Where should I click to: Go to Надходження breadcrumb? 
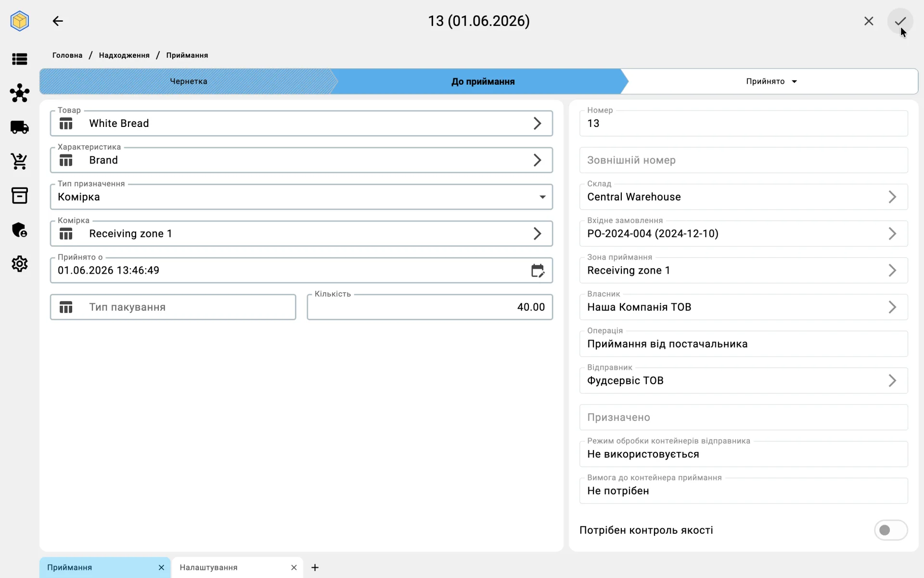coord(124,56)
